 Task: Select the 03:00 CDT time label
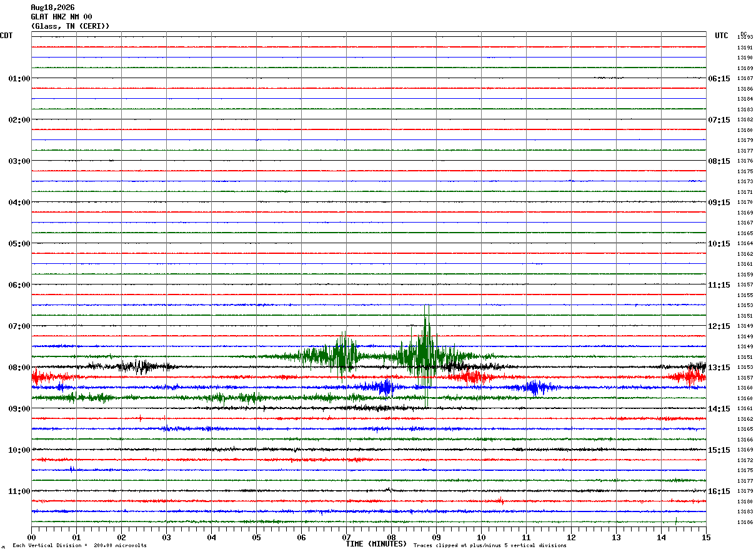pos(19,161)
